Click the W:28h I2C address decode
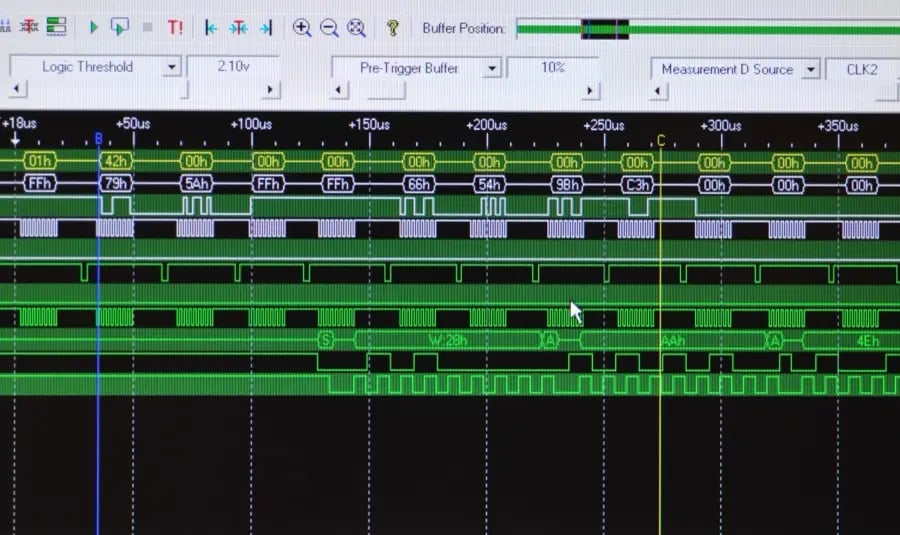 (448, 340)
